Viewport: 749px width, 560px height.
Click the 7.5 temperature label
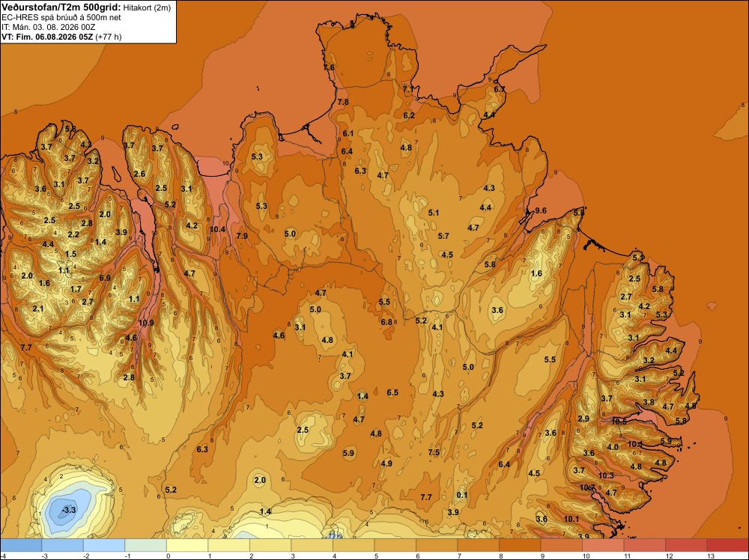point(434,453)
